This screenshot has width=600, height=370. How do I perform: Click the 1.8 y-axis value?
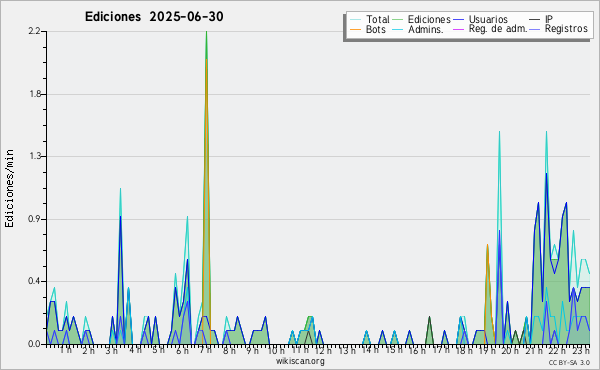34,94
